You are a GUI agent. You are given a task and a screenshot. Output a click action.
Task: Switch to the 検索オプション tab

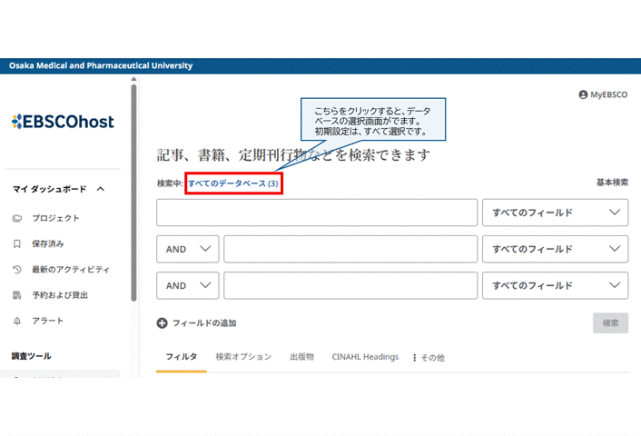point(244,357)
